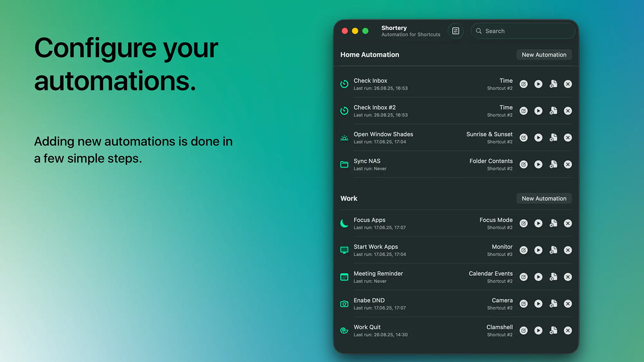
Task: Click the folder icon beside Sync NAS
Action: 344,164
